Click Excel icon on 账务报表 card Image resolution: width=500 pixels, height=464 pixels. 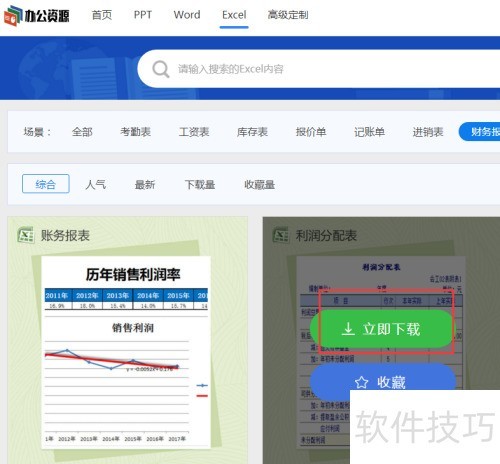pyautogui.click(x=25, y=235)
